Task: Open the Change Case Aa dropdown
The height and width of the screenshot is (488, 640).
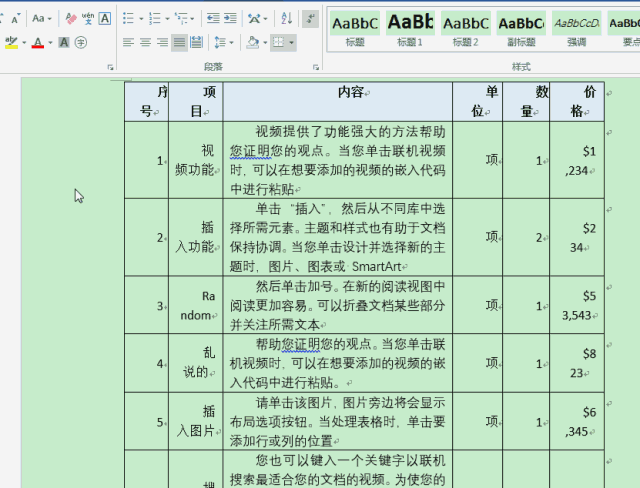Action: coord(42,18)
